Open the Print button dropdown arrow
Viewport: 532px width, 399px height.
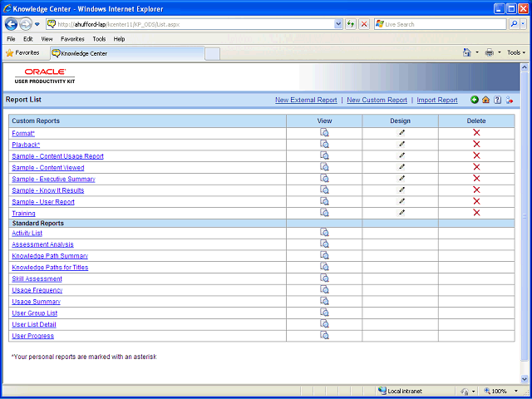[499, 52]
